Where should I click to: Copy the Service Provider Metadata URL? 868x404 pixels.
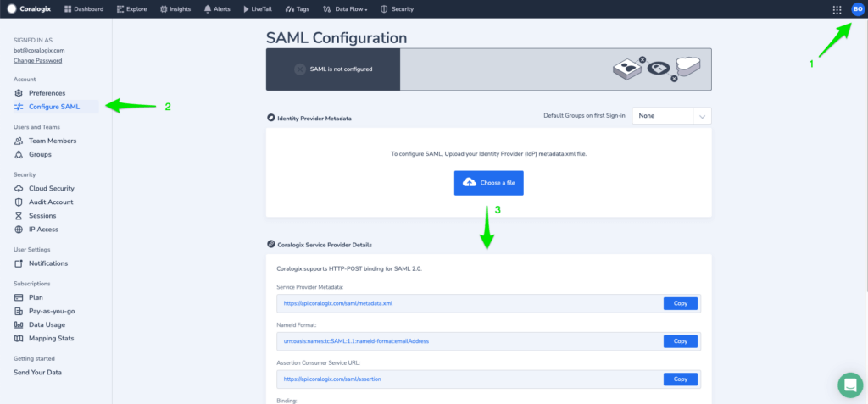tap(681, 303)
